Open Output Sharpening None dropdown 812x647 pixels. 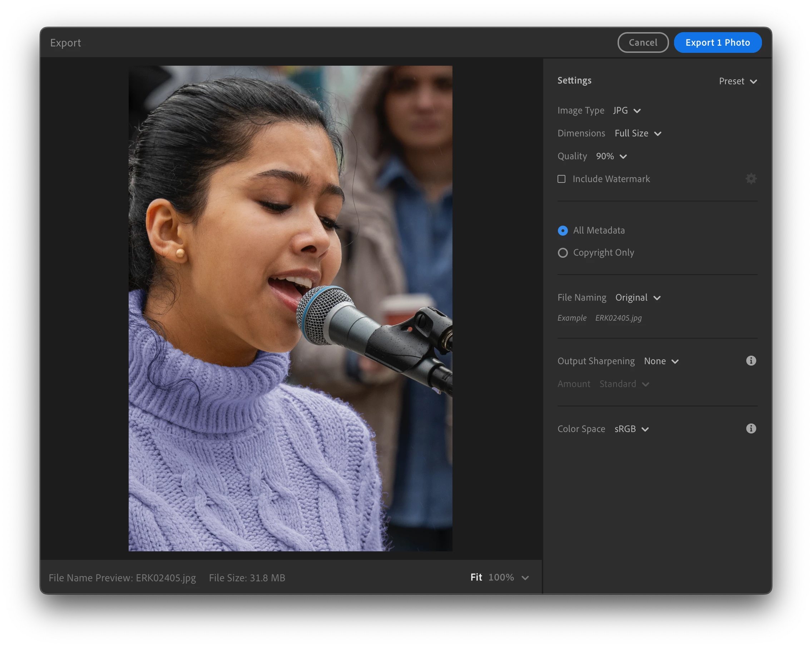661,361
